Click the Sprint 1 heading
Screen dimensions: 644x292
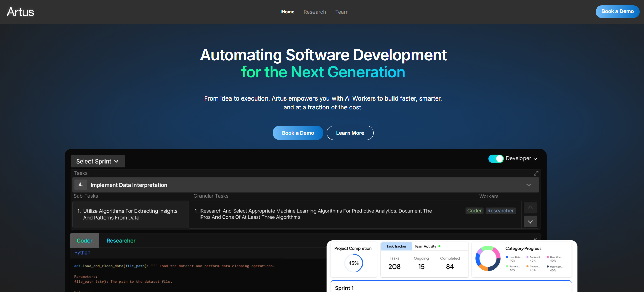click(344, 288)
